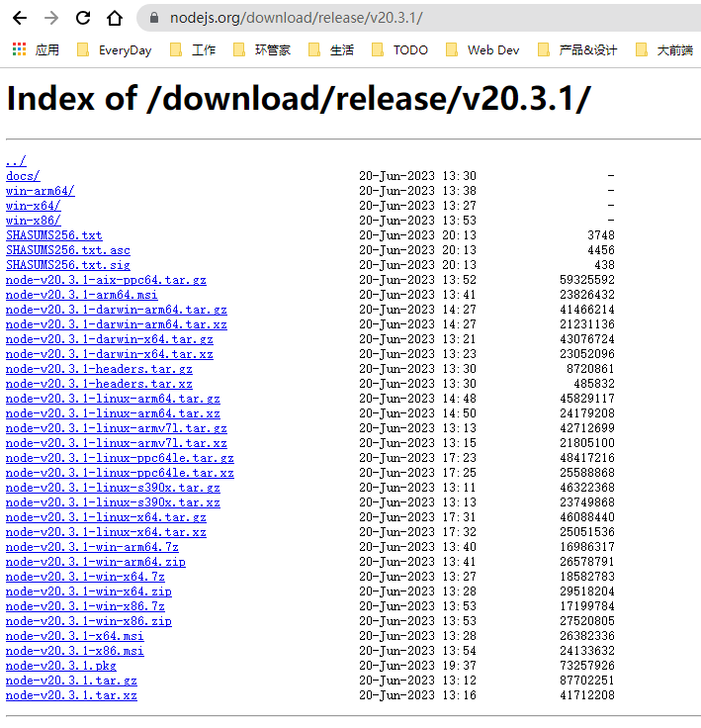The height and width of the screenshot is (728, 701).
Task: Download SHASUMS256.txt.sig
Action: (68, 265)
